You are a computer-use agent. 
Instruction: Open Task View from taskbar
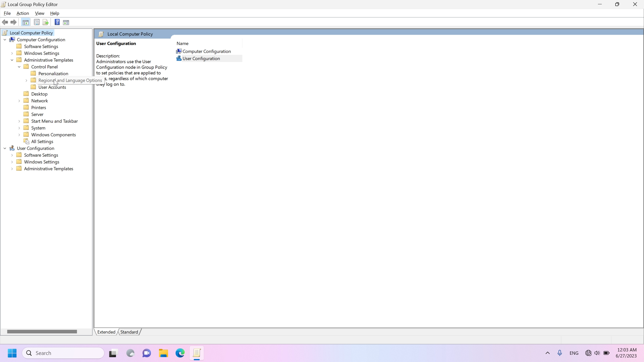(x=113, y=353)
